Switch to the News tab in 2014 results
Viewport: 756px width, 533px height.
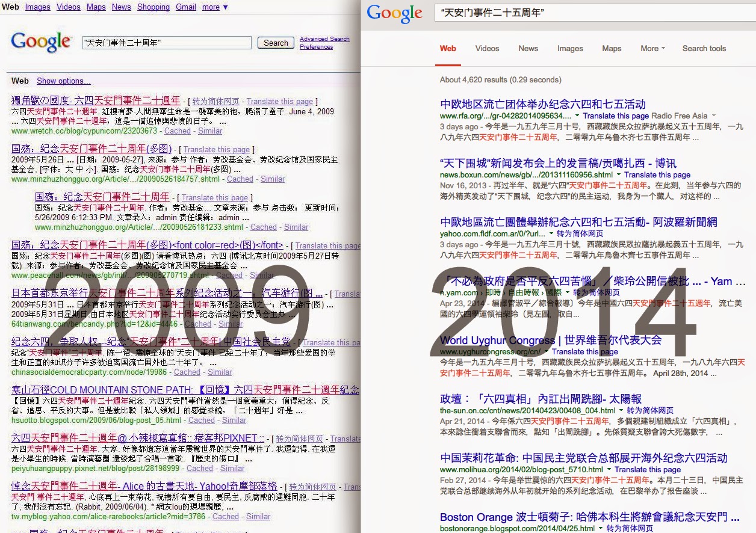tap(528, 49)
